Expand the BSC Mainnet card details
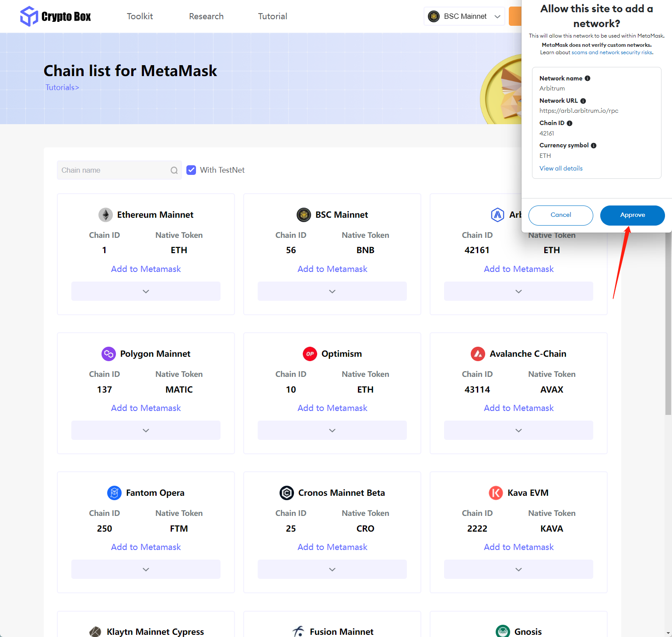The height and width of the screenshot is (637, 672). click(x=332, y=291)
